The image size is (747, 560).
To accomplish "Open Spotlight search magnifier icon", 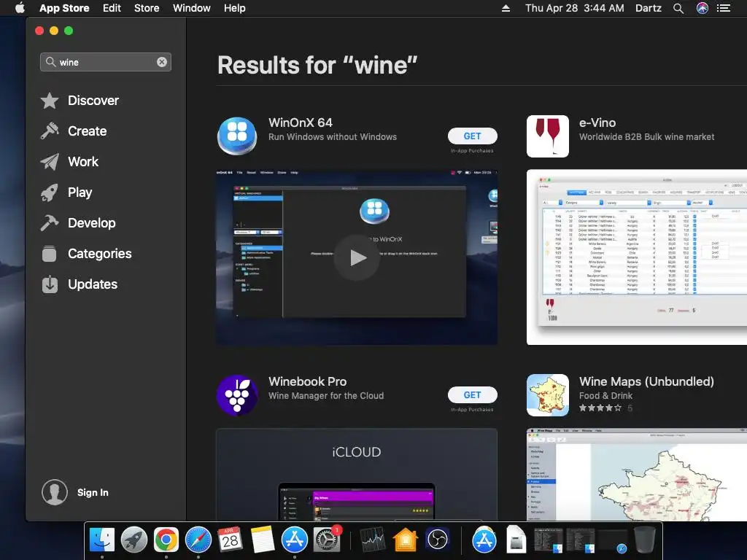I will 678,8.
